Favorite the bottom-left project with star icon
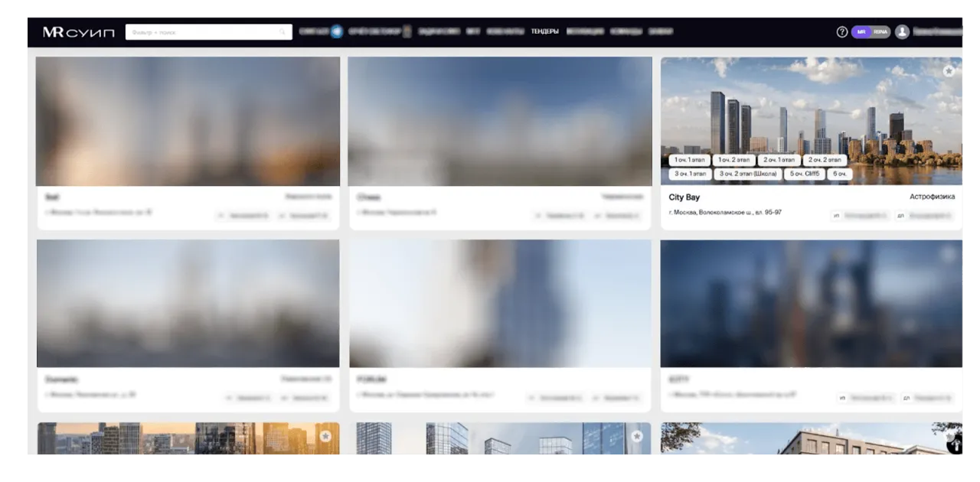Viewport: 980px width, 482px height. 325,436
